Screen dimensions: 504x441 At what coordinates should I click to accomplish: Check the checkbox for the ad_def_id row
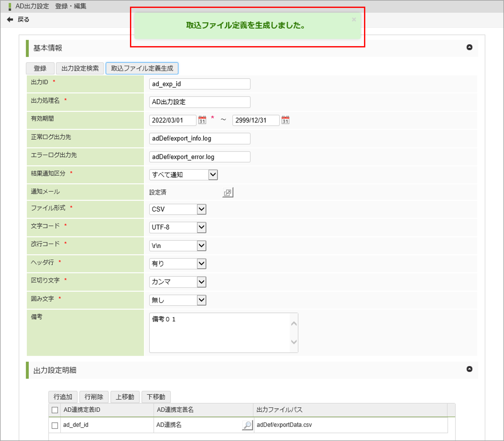[55, 425]
